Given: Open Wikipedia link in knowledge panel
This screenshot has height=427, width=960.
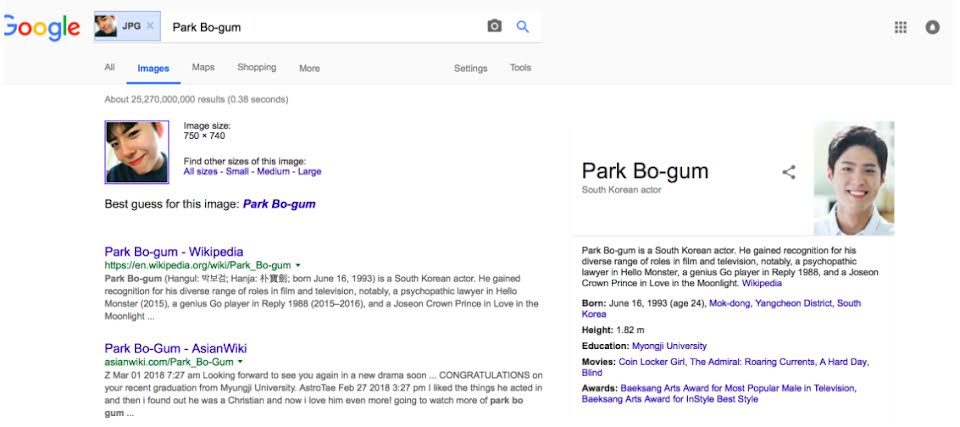Looking at the screenshot, I should coord(762,284).
